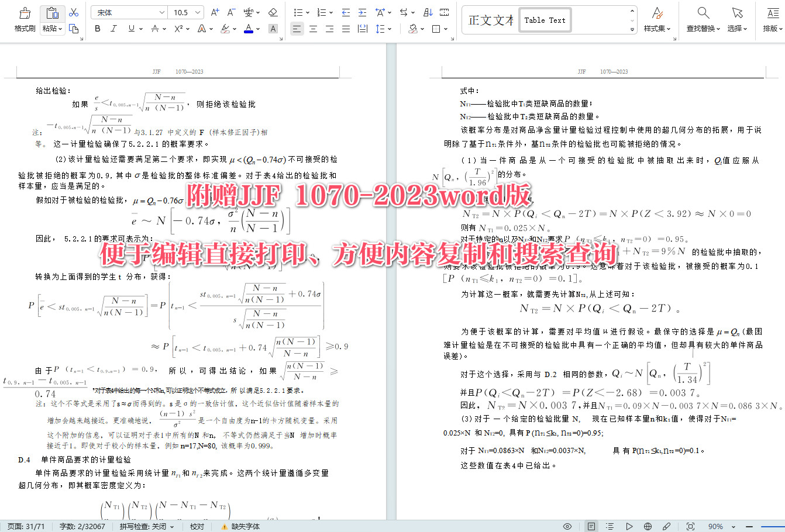785x532 pixels.
Task: Open Find and Replace (查找替换) tool
Action: tap(702, 20)
